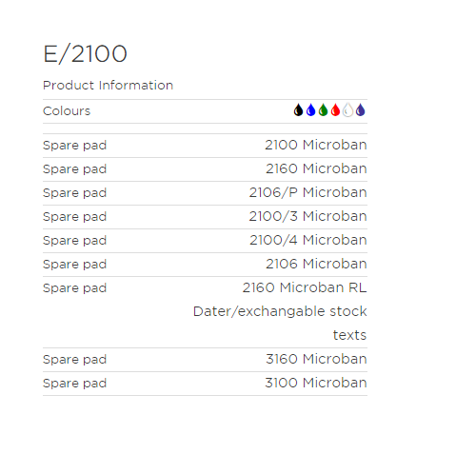Click the 2100/4 Microban entry
The height and width of the screenshot is (474, 476).
(x=308, y=240)
